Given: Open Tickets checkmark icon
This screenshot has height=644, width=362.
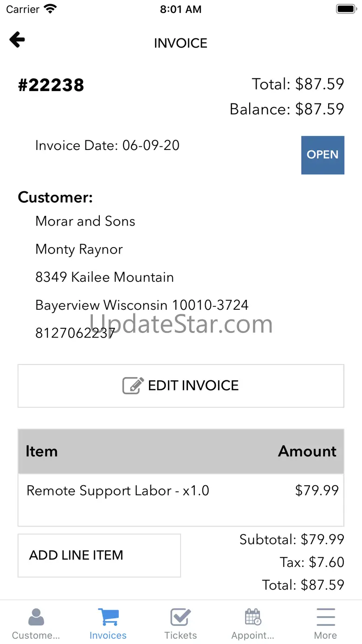Looking at the screenshot, I should (181, 617).
